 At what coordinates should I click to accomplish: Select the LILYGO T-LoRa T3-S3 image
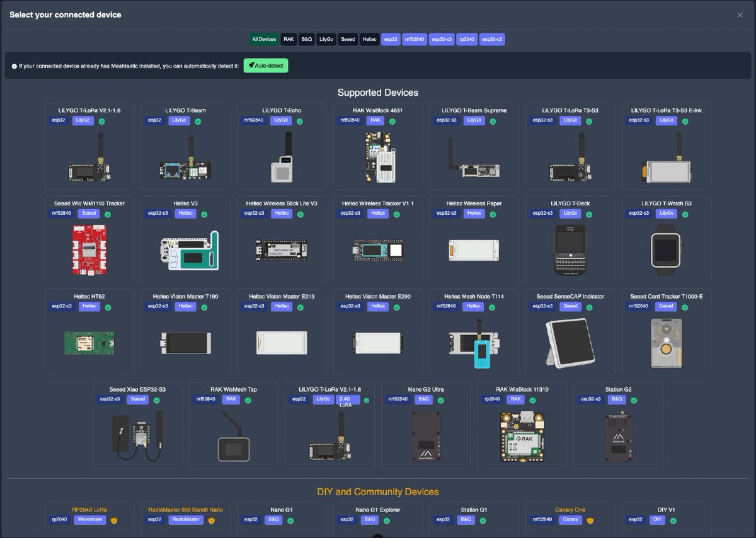pos(570,157)
